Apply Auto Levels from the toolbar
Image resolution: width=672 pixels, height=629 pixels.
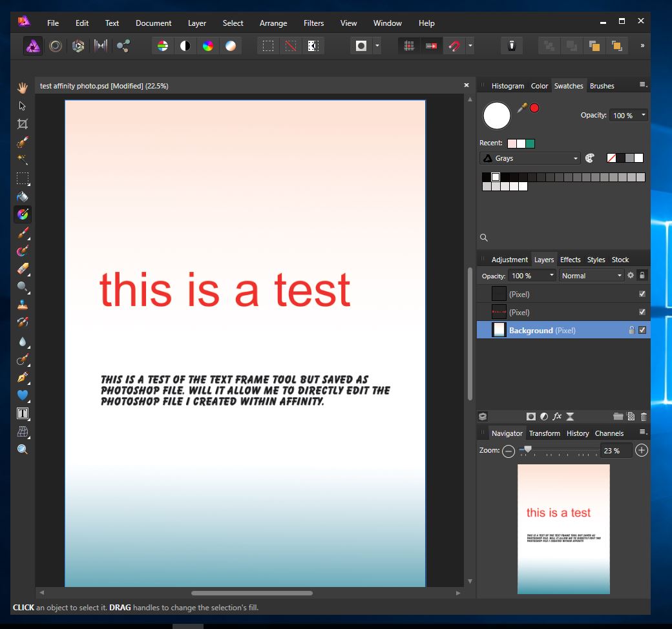pyautogui.click(x=163, y=46)
